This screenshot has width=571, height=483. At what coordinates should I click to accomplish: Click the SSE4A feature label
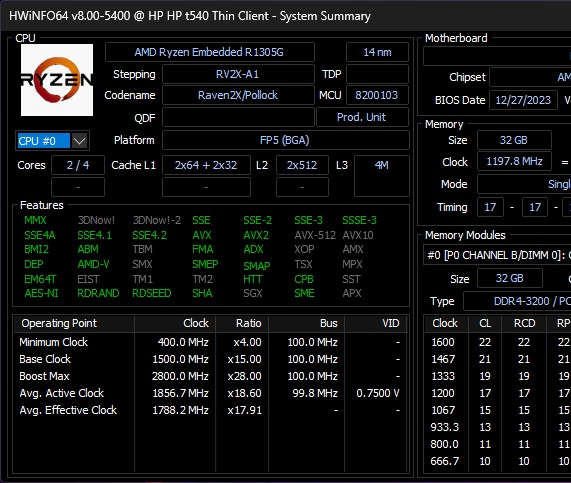pyautogui.click(x=40, y=235)
